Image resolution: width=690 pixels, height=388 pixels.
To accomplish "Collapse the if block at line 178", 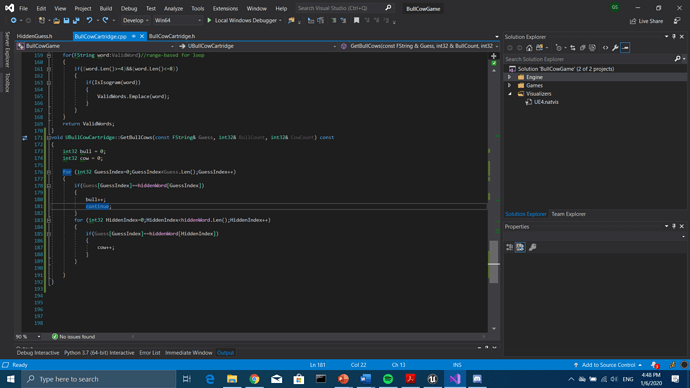I will pos(49,186).
